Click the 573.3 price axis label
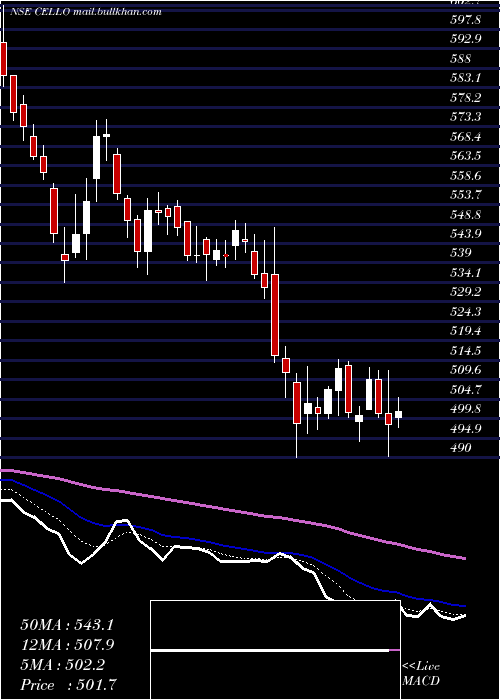Viewport: 500px width, 700px height. point(465,117)
